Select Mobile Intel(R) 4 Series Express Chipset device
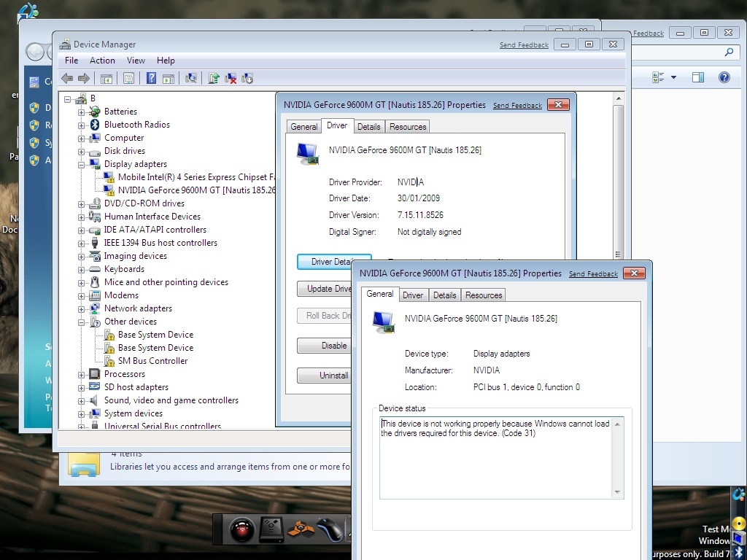 [196, 177]
